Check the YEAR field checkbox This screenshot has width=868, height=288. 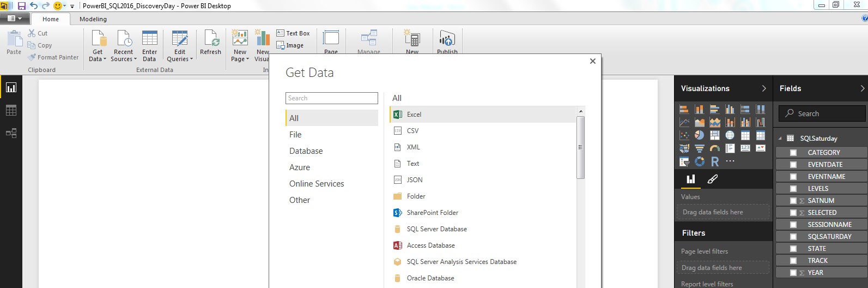click(x=793, y=273)
